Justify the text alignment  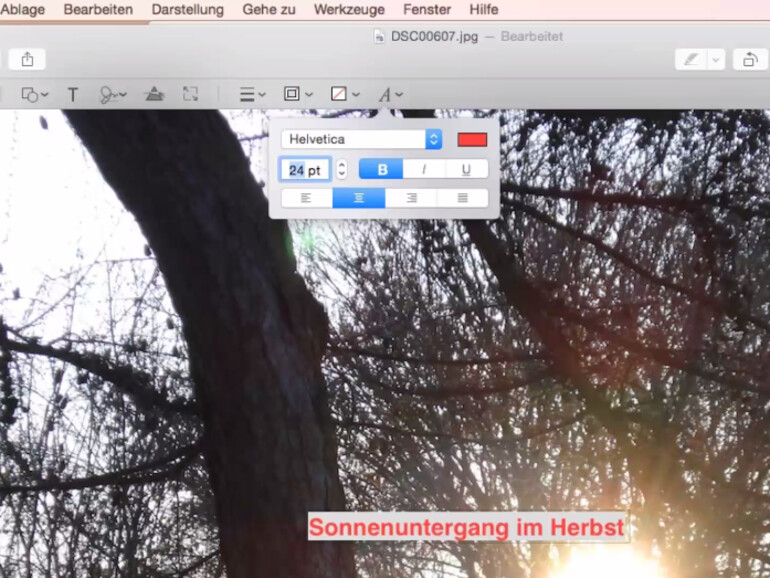point(463,198)
